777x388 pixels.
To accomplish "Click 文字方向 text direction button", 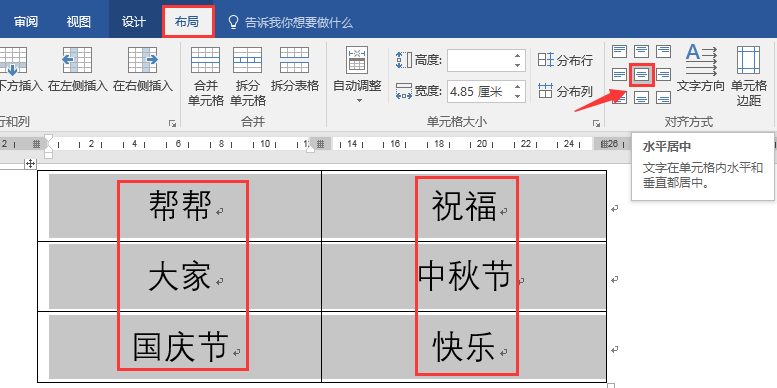I will point(701,69).
